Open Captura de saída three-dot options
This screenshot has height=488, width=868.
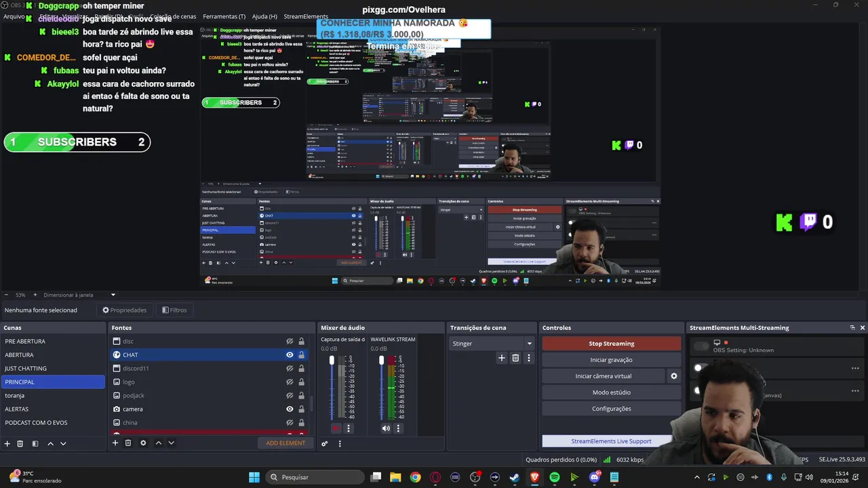[x=349, y=428]
